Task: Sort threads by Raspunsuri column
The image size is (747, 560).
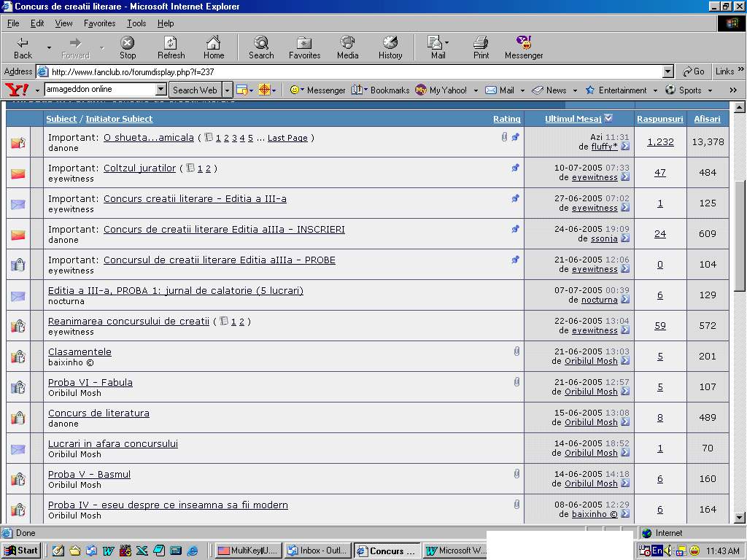Action: pos(659,119)
